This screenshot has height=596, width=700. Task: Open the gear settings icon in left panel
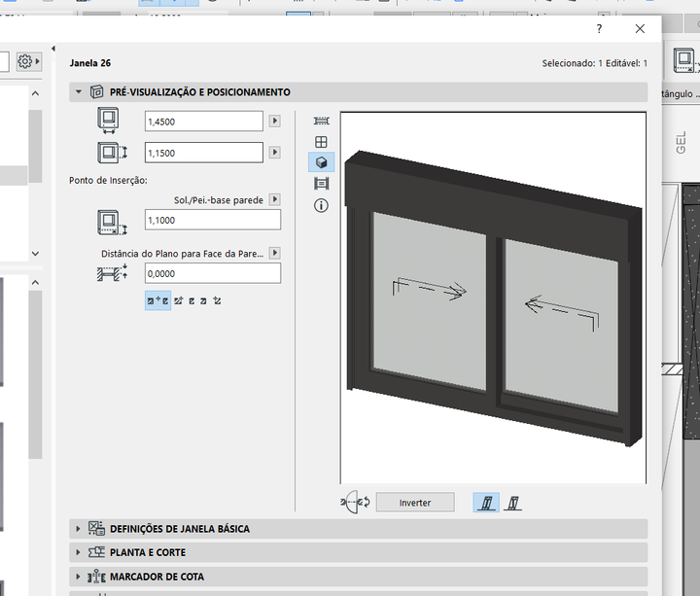pyautogui.click(x=25, y=61)
